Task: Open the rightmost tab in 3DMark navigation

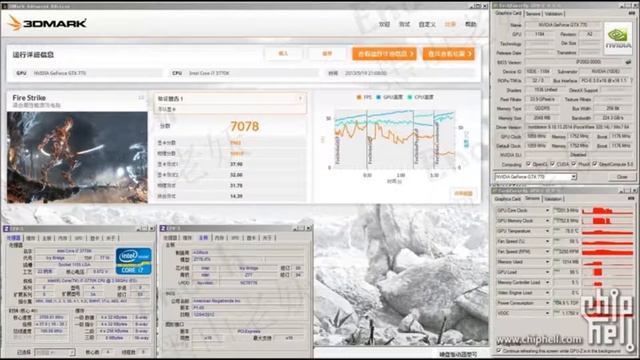Action: coord(471,24)
